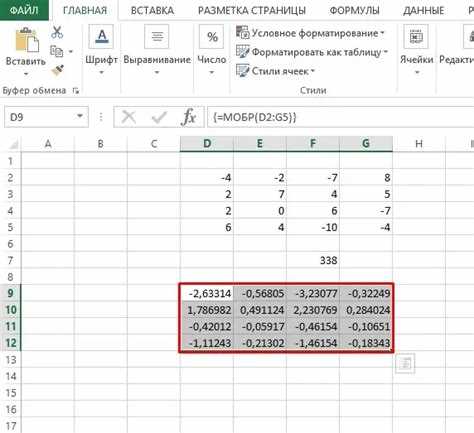
Task: Open the Quick Analysis icon below selection
Action: [x=405, y=363]
